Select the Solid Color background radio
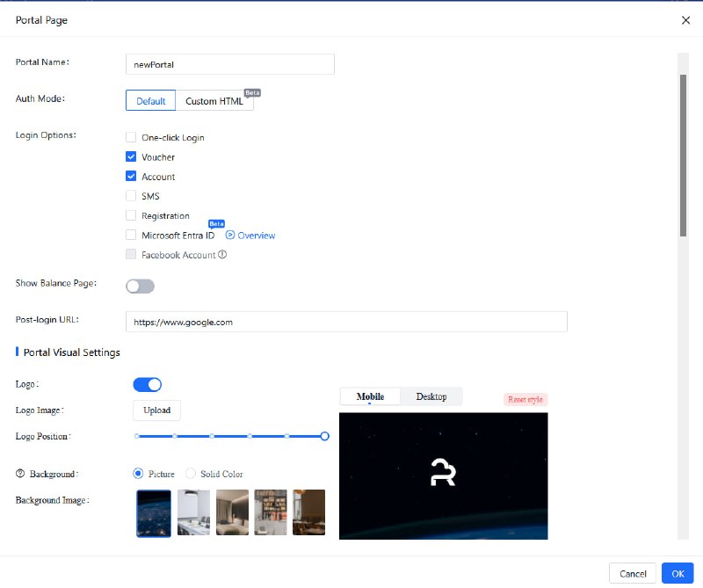 point(191,474)
